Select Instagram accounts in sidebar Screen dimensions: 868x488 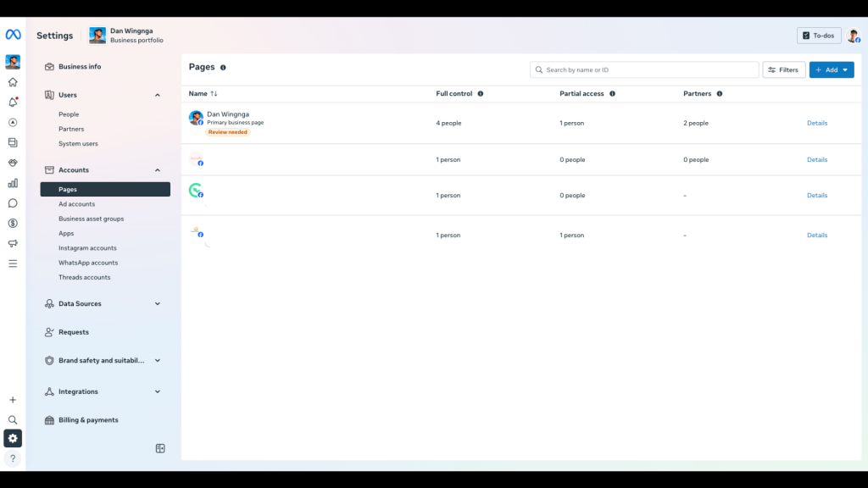point(87,248)
